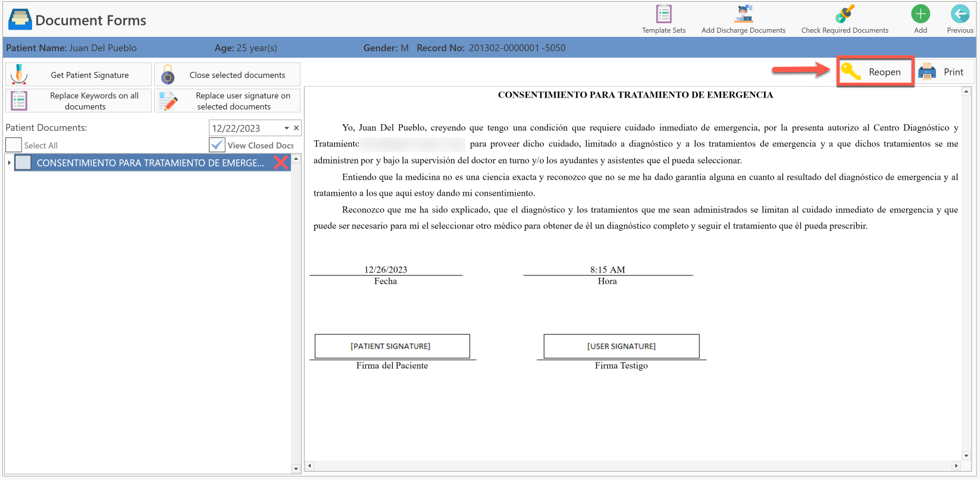This screenshot has height=480, width=980.
Task: Tick the checkbox of the CONSENTIMIENTO document row
Action: 23,162
